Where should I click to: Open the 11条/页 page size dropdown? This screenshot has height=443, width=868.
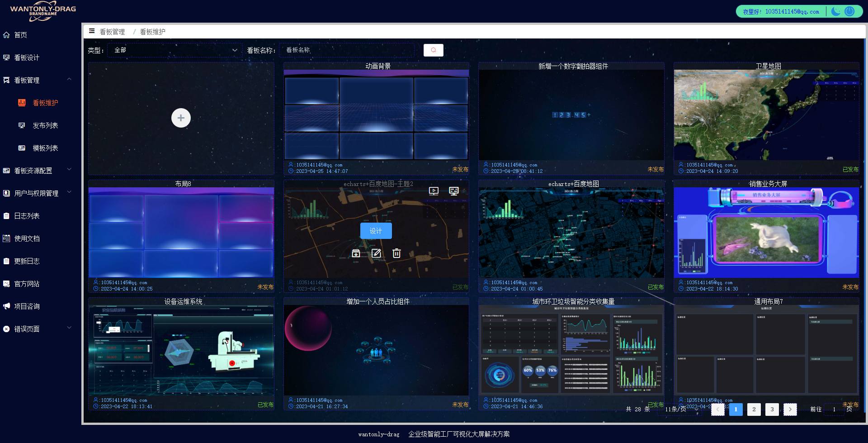click(680, 409)
